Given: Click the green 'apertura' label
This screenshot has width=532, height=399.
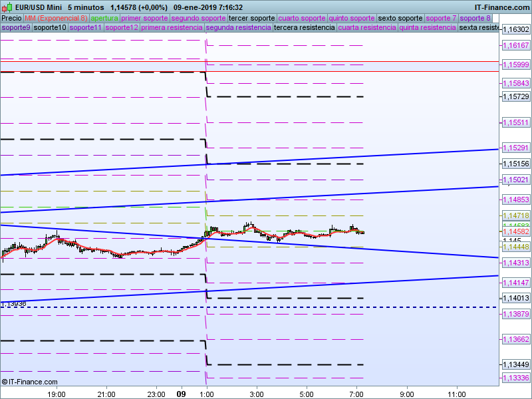Looking at the screenshot, I should (x=104, y=18).
